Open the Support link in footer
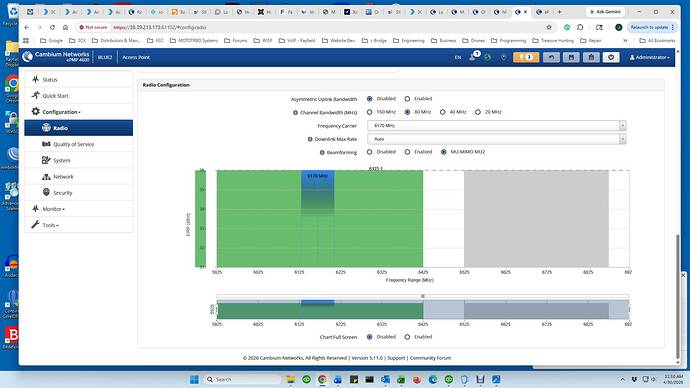The width and height of the screenshot is (690, 388). point(396,358)
